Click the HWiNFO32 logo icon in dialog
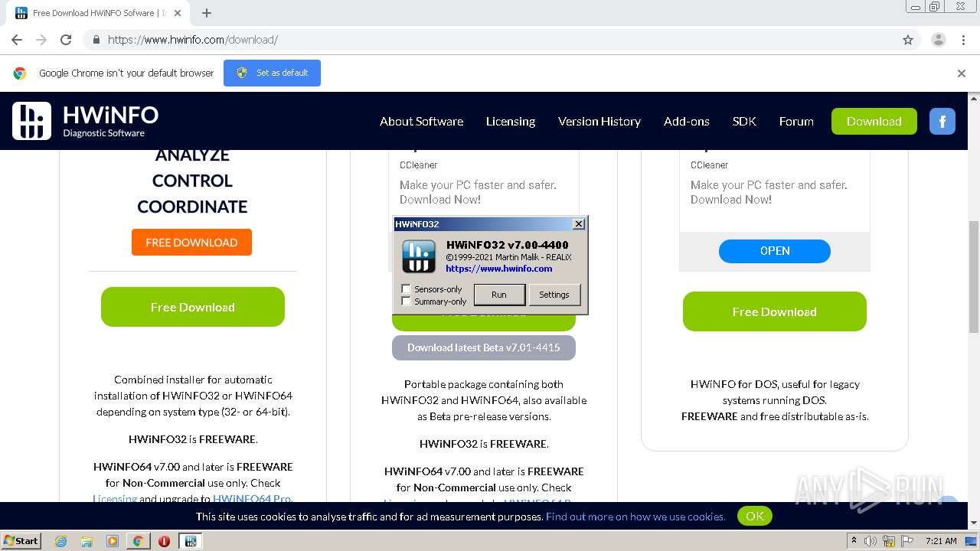The image size is (980, 551). (419, 256)
